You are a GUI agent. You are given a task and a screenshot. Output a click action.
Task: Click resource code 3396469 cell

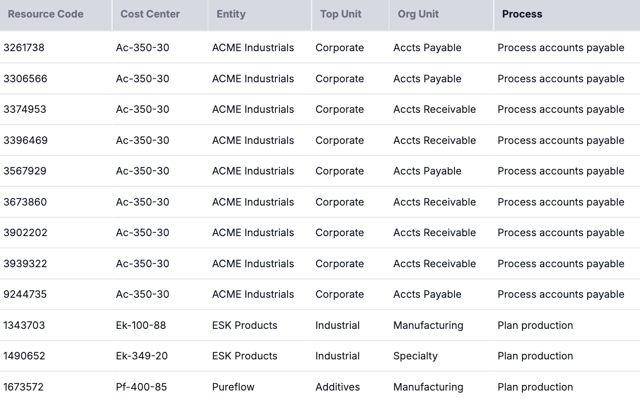(x=25, y=141)
